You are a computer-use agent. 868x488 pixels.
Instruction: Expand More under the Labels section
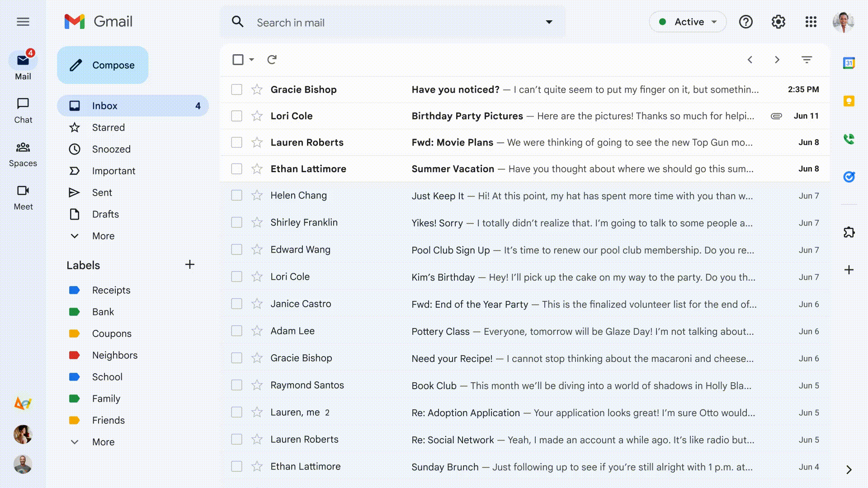pyautogui.click(x=103, y=442)
